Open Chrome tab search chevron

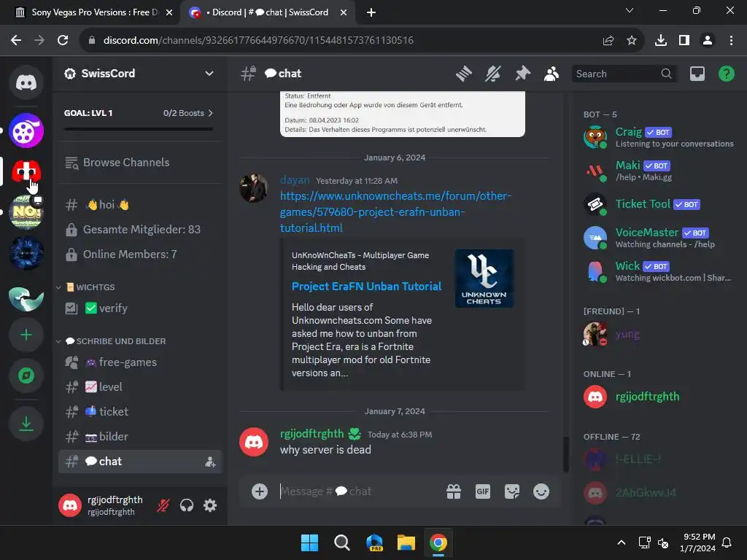[x=630, y=10]
